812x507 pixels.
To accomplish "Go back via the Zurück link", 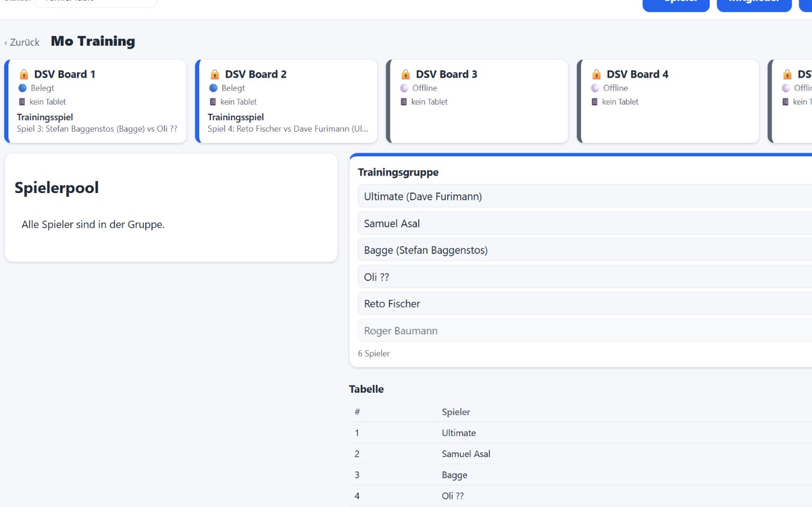I will (22, 42).
